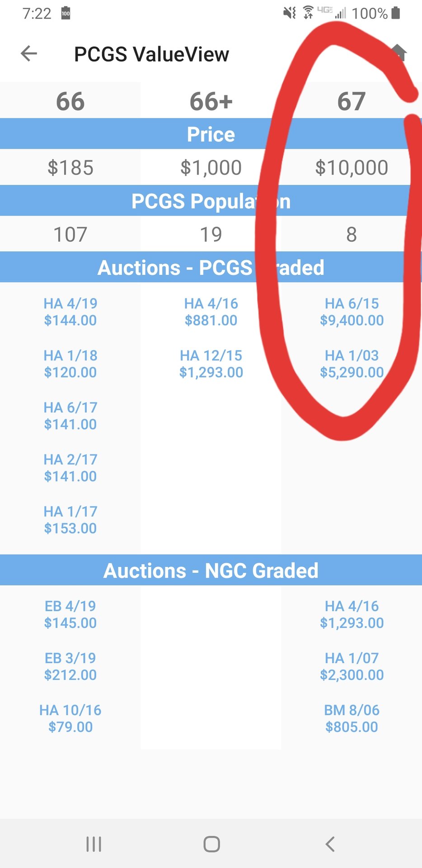The width and height of the screenshot is (422, 868).
Task: Open EB 3/19 $212.00 NGC auction result
Action: point(70,666)
